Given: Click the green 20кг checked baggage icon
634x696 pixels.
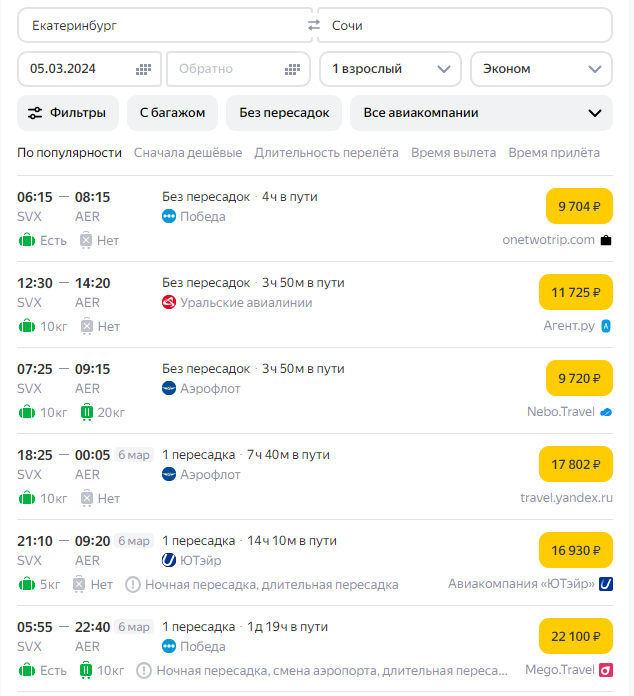Looking at the screenshot, I should coord(86,413).
